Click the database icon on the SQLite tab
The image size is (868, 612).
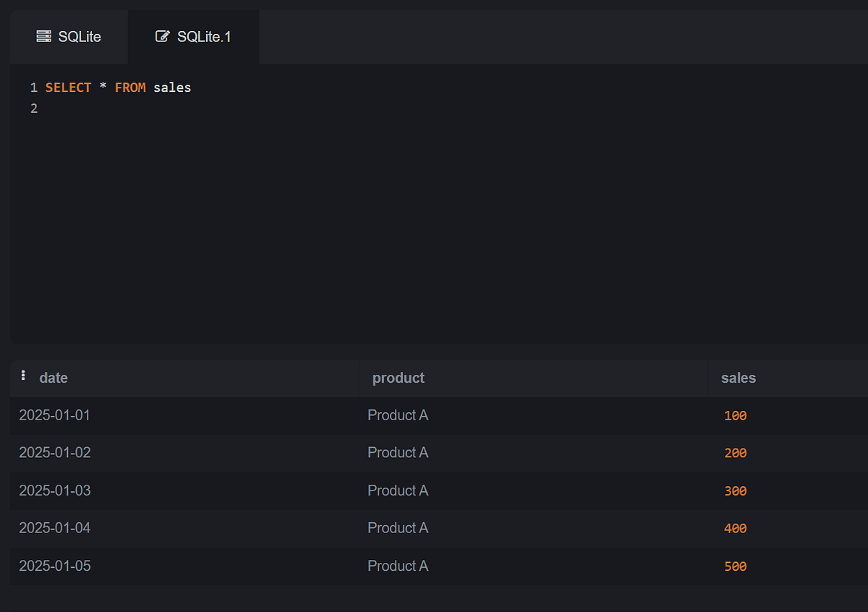[43, 36]
